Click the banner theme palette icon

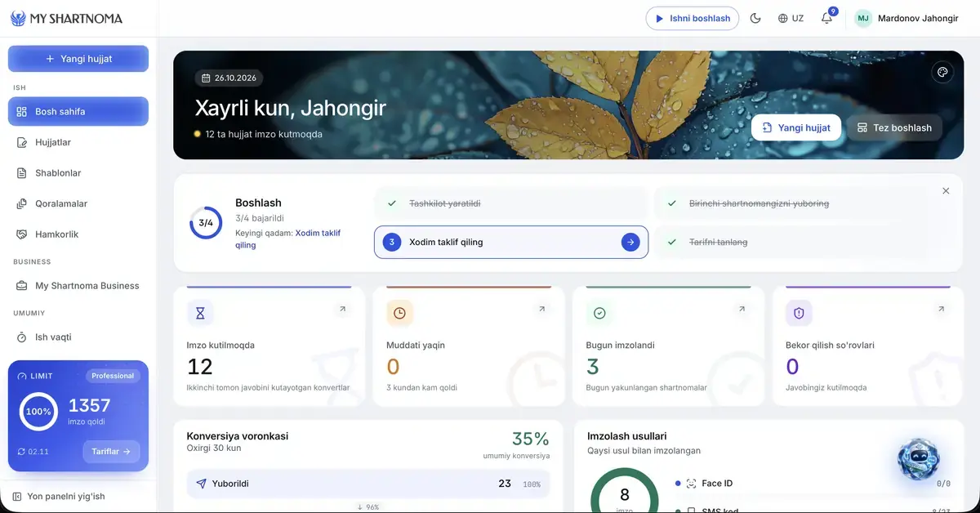click(x=942, y=73)
